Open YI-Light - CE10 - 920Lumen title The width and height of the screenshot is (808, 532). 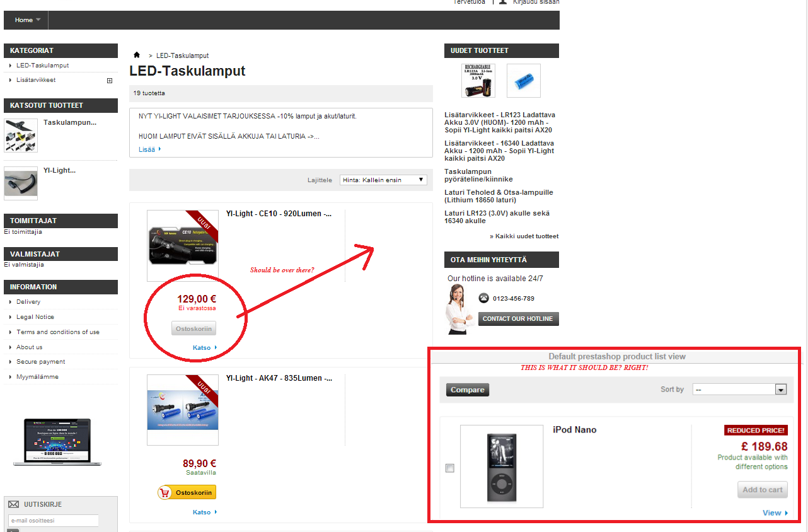point(279,214)
